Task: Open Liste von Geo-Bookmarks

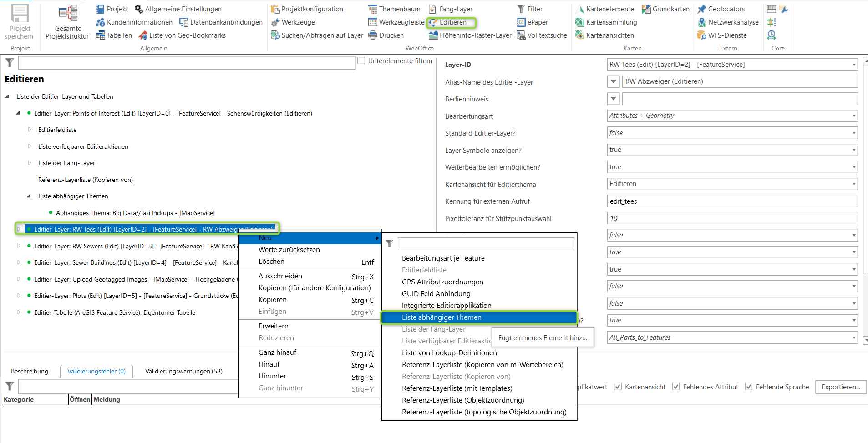Action: click(x=182, y=35)
